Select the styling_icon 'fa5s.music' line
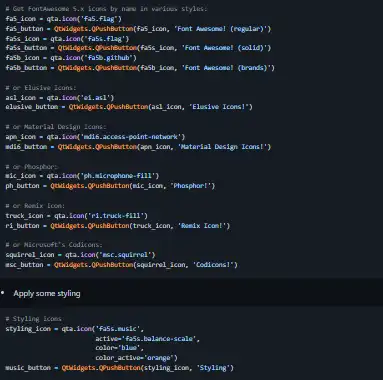Image resolution: width=383 pixels, height=380 pixels. coord(75,329)
